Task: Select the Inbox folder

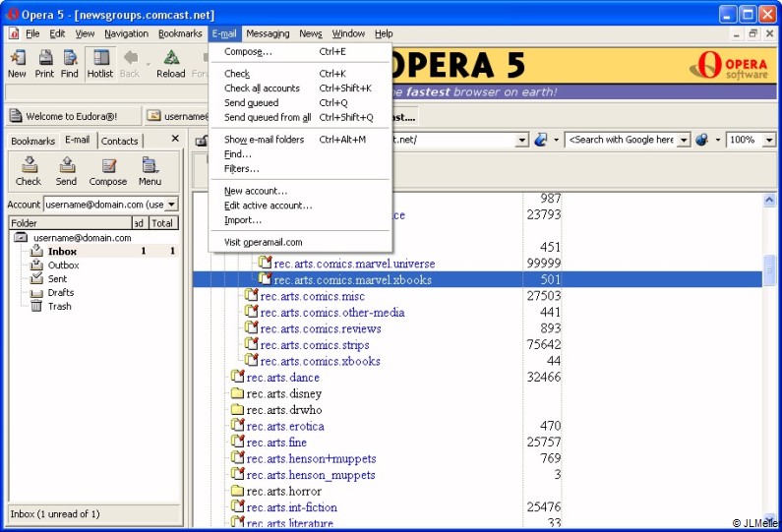Action: [x=62, y=252]
